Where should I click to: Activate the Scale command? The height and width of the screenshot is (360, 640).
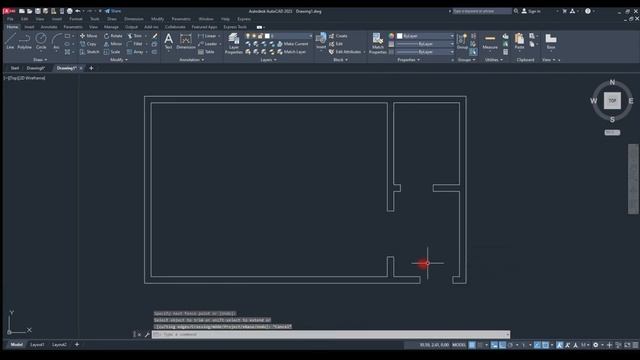coord(112,52)
